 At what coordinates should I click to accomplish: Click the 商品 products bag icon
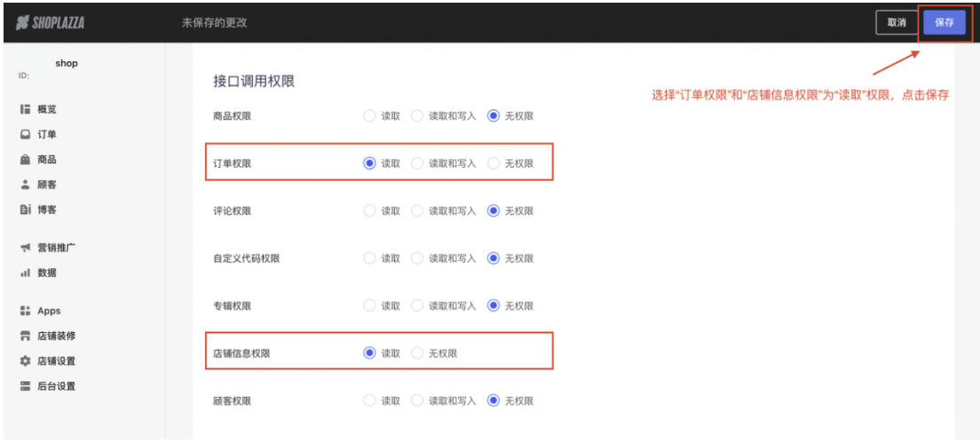click(x=25, y=160)
